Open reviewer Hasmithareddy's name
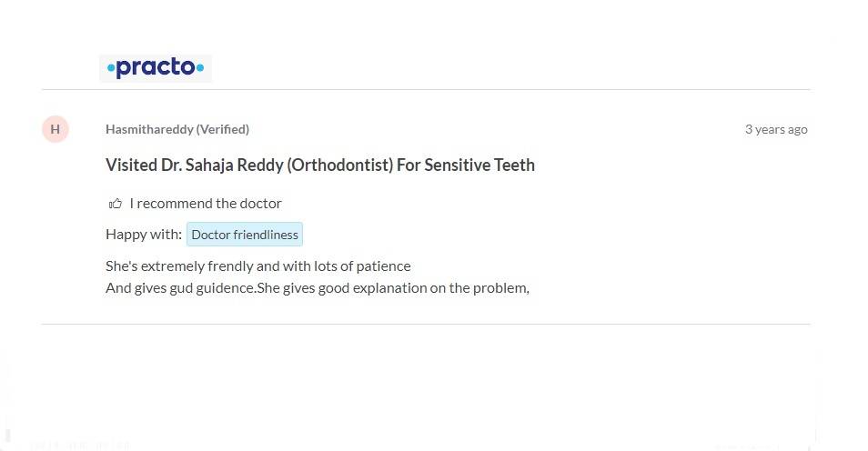868x451 pixels. click(x=149, y=129)
